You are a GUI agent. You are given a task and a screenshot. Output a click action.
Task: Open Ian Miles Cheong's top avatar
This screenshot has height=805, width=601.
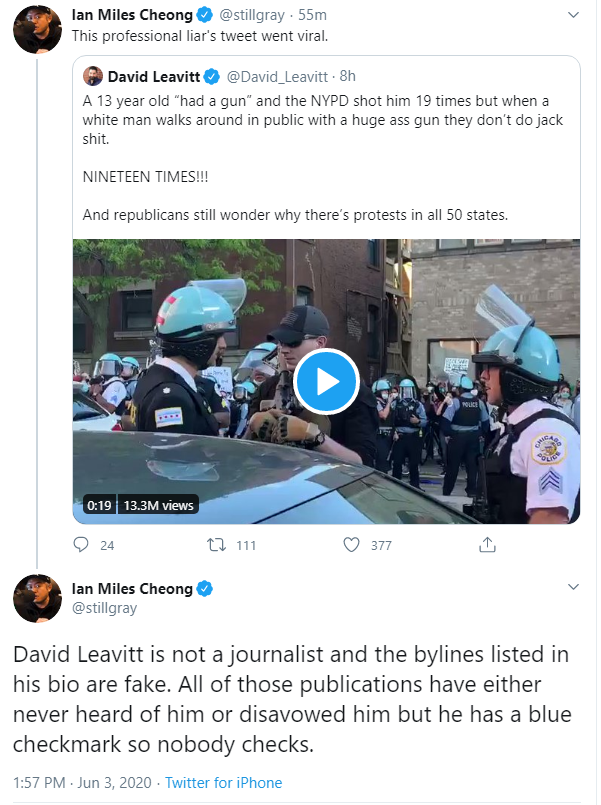click(x=37, y=29)
